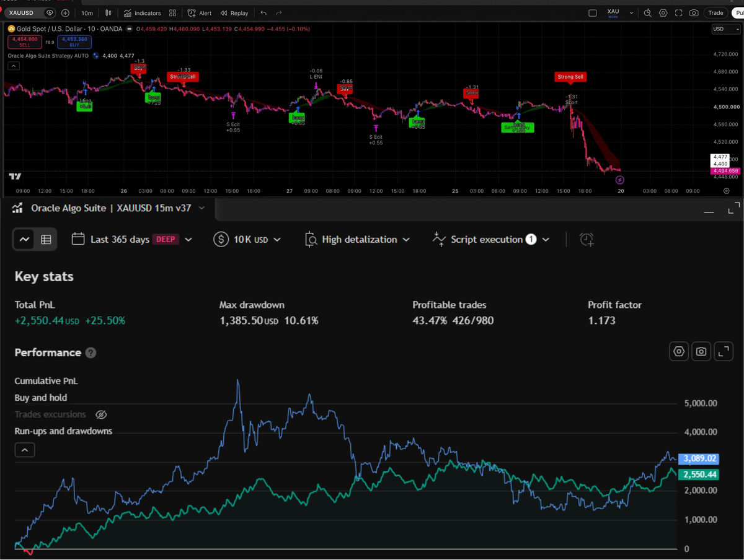Click the purple lightning icon on the time axis

pos(619,180)
